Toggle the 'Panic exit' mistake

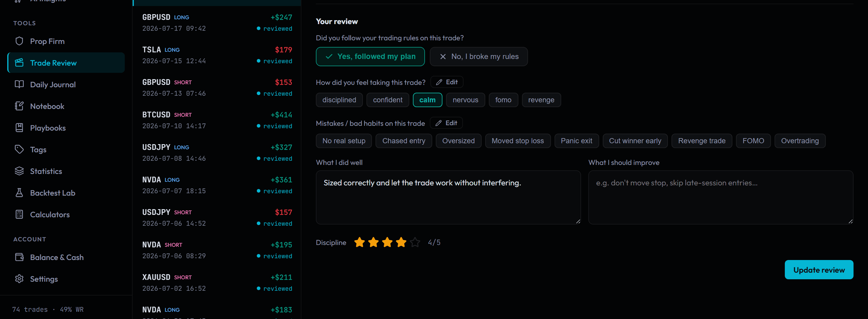coord(576,141)
